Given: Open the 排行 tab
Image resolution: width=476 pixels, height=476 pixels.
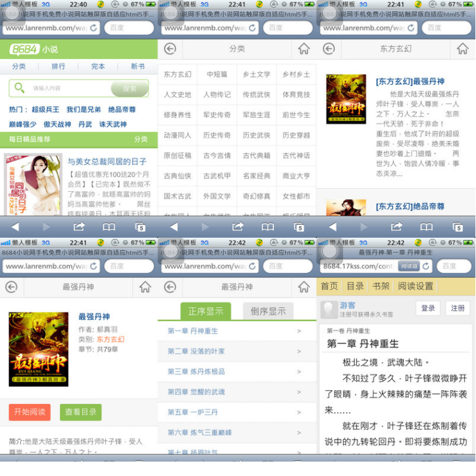Looking at the screenshot, I should [x=58, y=66].
